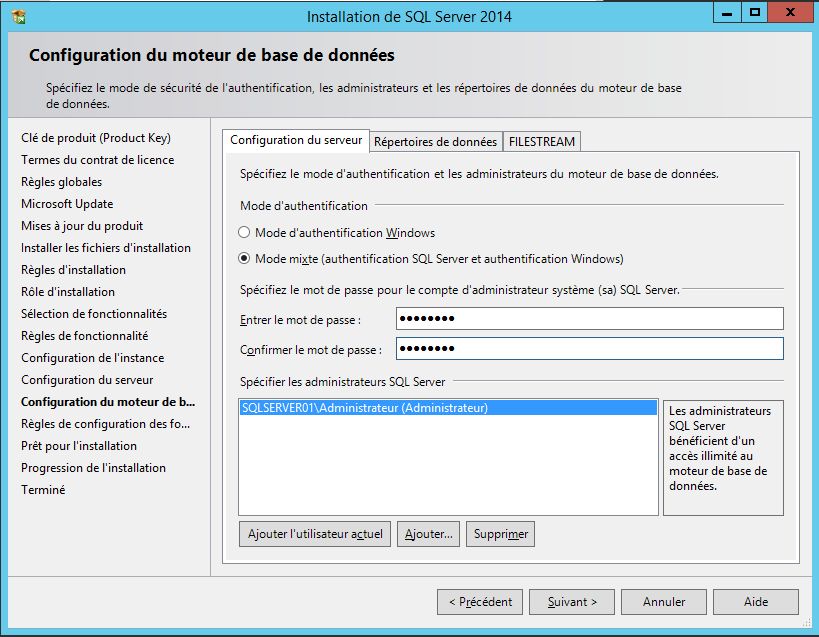819x637 pixels.
Task: Go back with the Précédent button
Action: (x=481, y=602)
